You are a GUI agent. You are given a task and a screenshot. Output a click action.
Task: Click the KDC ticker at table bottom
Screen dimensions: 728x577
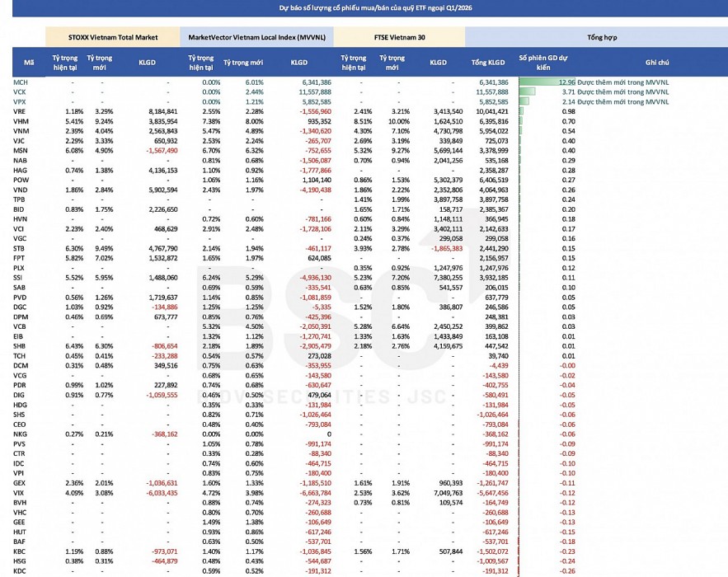pos(20,569)
